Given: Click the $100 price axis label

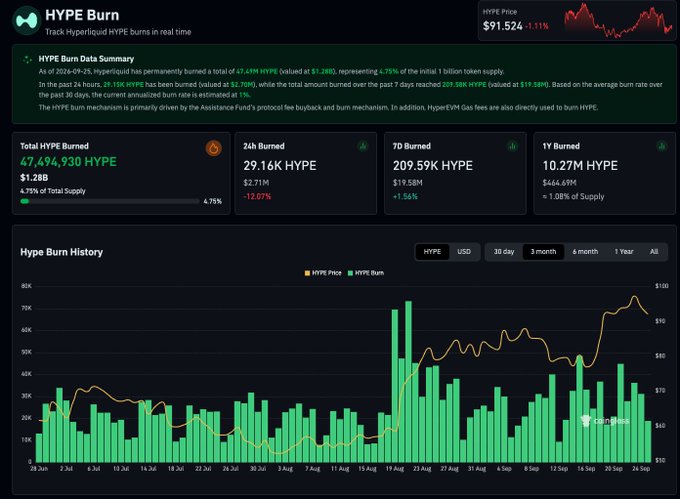Looking at the screenshot, I should point(661,286).
